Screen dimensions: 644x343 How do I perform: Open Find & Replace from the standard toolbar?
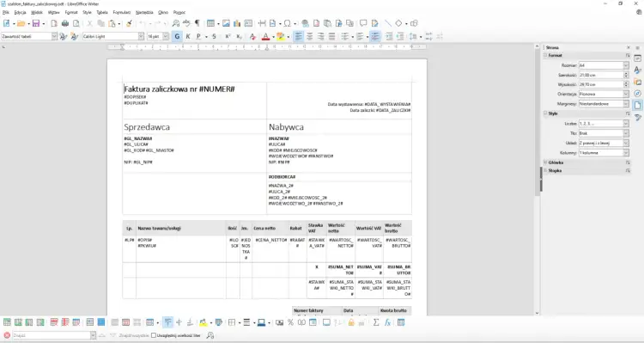(x=176, y=23)
